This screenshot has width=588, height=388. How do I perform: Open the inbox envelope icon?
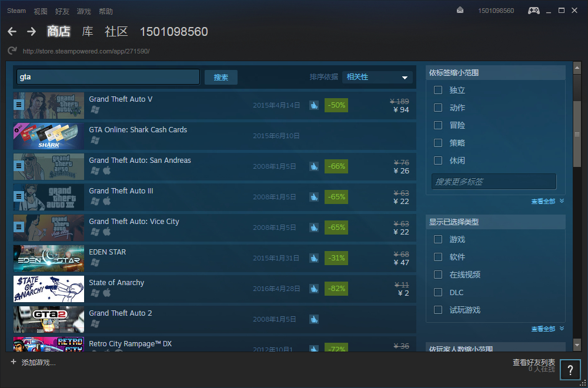click(460, 11)
